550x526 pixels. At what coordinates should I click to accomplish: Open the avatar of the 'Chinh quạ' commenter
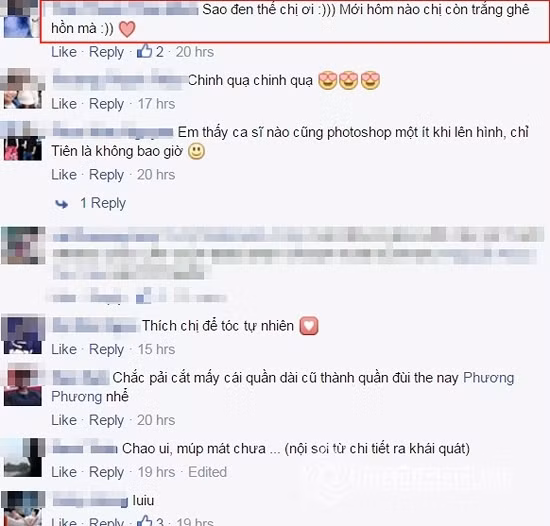(23, 88)
